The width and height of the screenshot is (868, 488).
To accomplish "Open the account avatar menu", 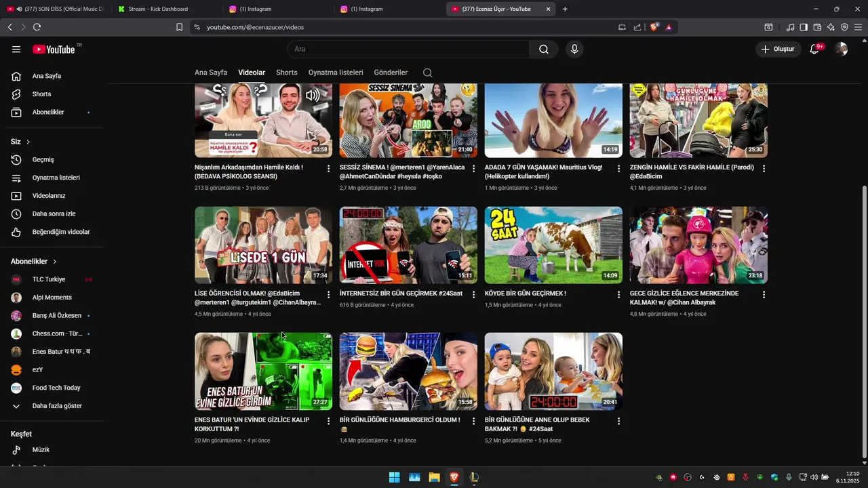I will pyautogui.click(x=842, y=49).
